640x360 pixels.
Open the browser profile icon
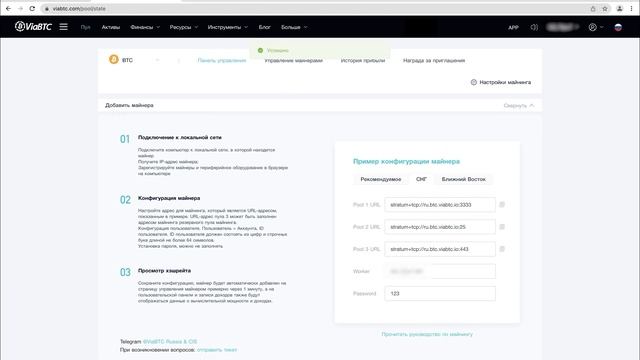coord(620,9)
